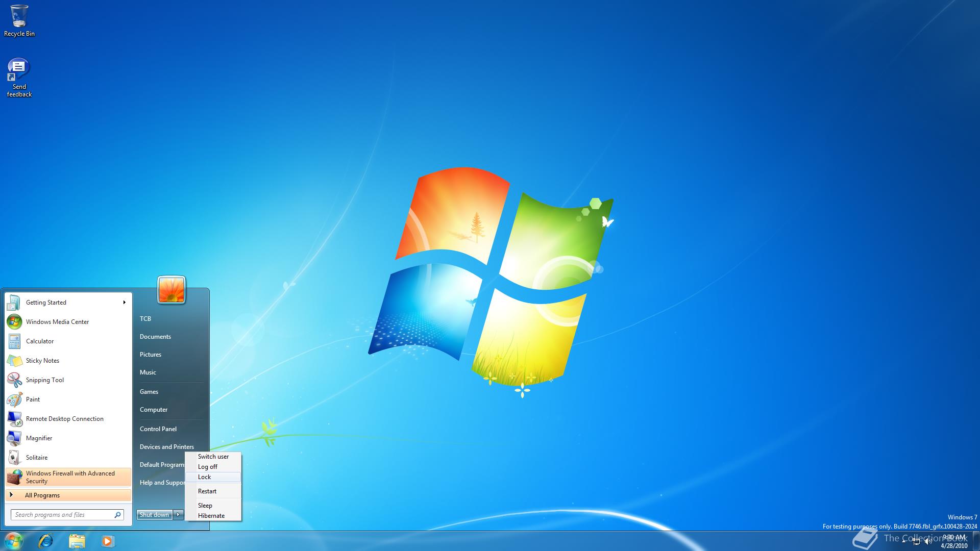980x551 pixels.
Task: Open Documents from Start menu
Action: [x=156, y=337]
